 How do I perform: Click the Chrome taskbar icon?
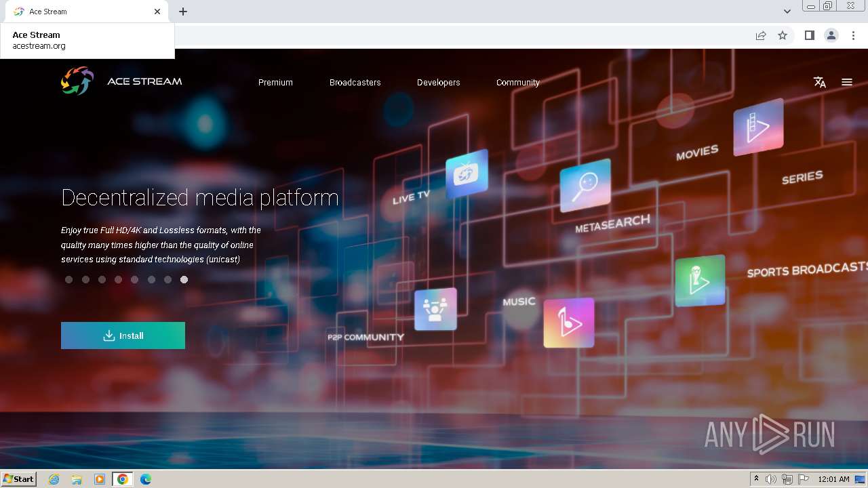pos(123,479)
